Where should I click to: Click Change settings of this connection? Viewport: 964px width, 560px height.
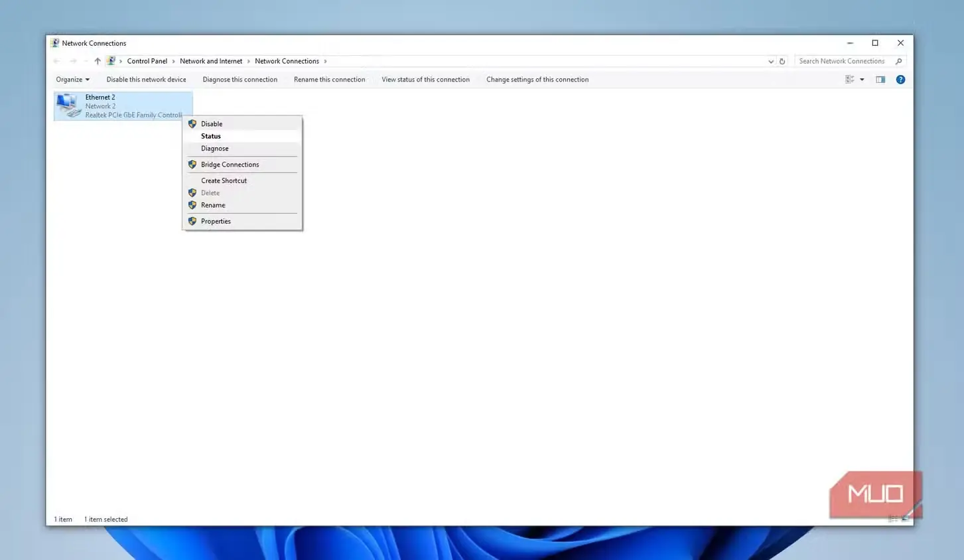[x=537, y=80]
